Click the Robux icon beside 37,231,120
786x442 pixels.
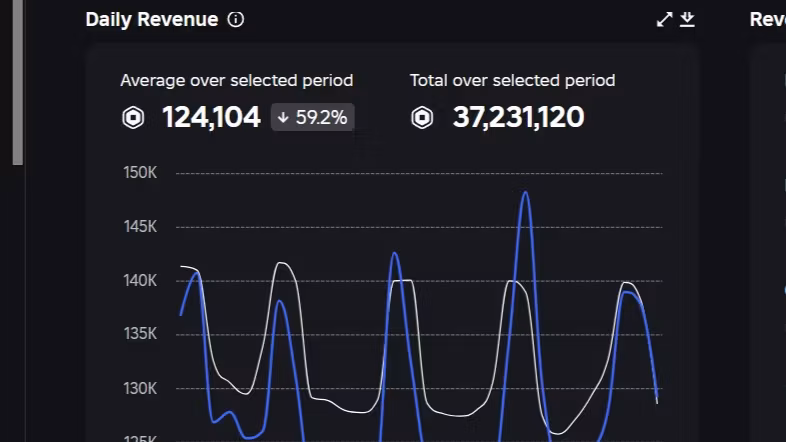423,118
